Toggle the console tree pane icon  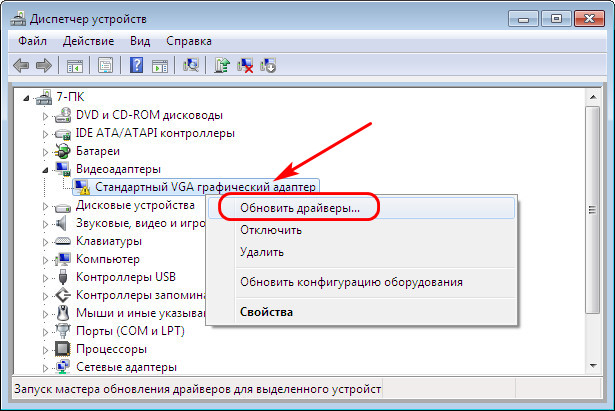click(x=75, y=65)
